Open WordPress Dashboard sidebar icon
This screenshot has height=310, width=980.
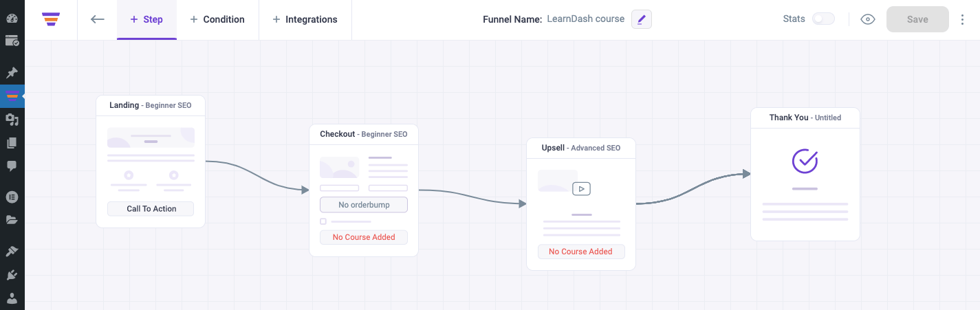coord(12,18)
